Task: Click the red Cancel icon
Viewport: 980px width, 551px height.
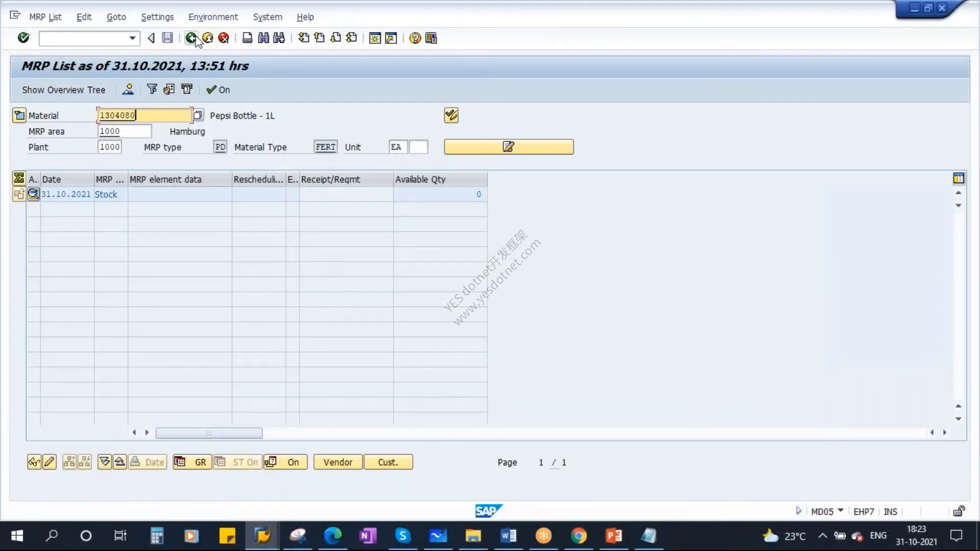Action: 224,38
